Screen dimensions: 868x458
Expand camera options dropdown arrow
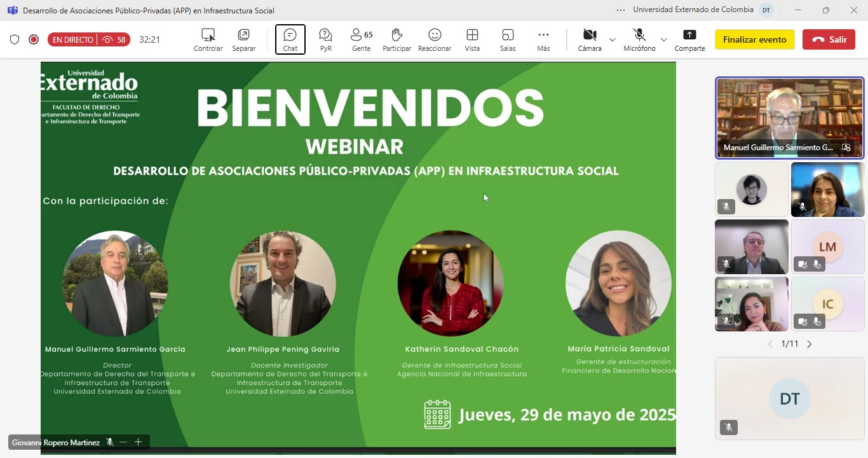click(613, 39)
